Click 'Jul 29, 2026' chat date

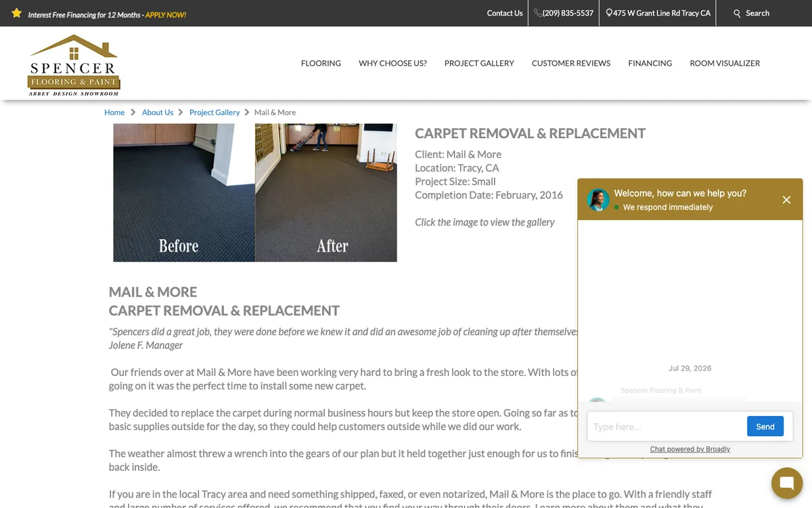pyautogui.click(x=690, y=368)
